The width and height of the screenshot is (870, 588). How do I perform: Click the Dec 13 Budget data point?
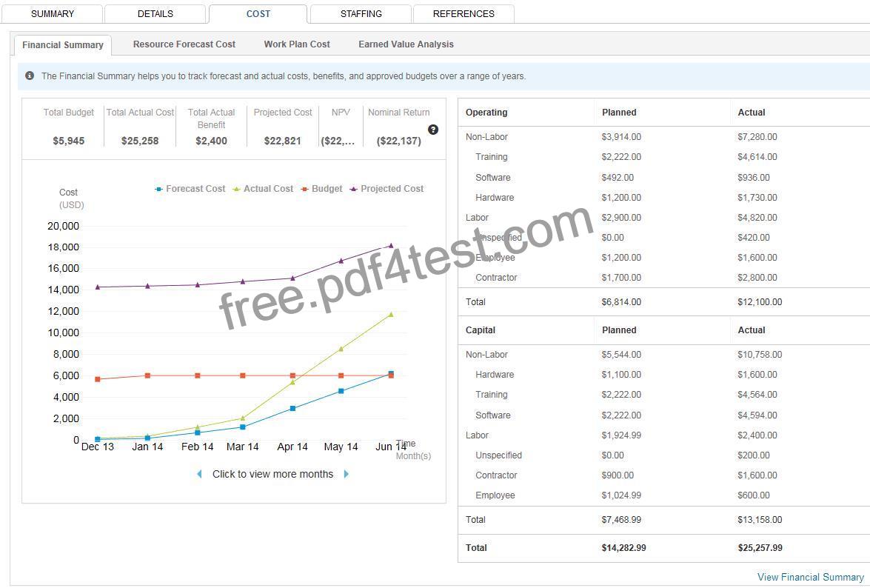(x=98, y=379)
